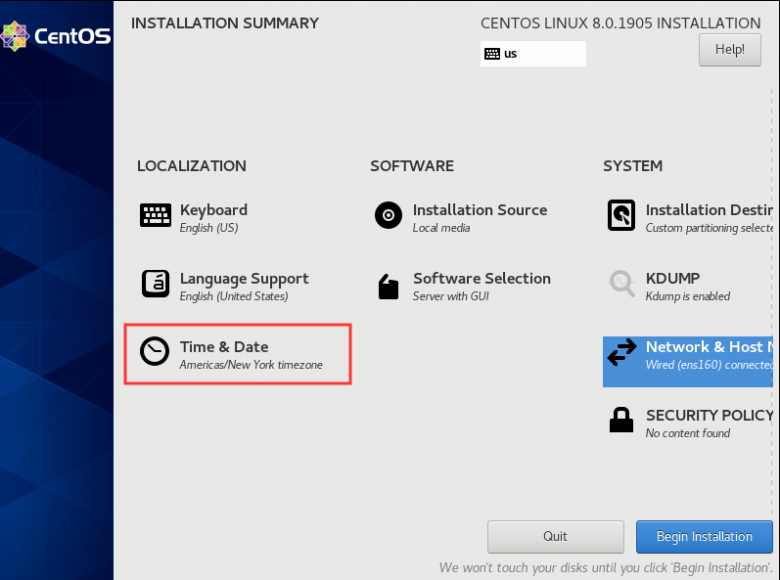Click the Language Support icon
The height and width of the screenshot is (580, 780).
[155, 284]
